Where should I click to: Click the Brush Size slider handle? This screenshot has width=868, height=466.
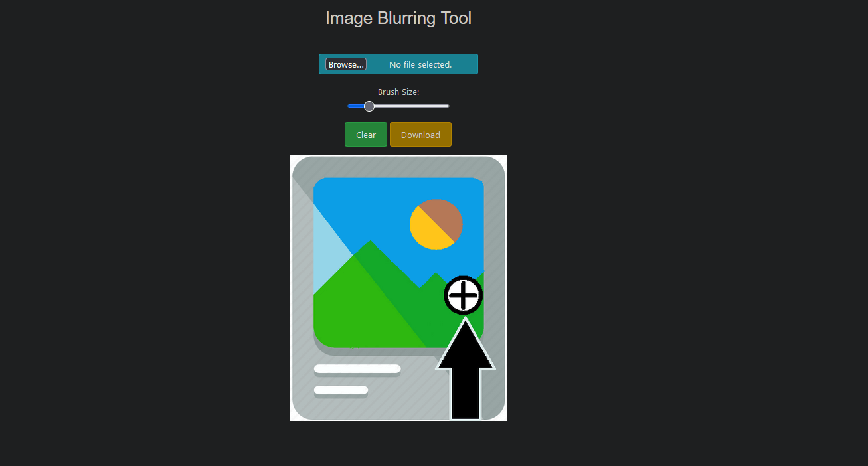(369, 106)
